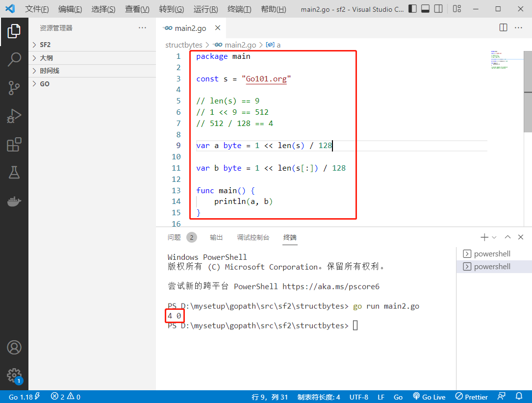The image size is (532, 403).
Task: Open the https://aka.ms/pscore6 link in terminal
Action: 331,287
